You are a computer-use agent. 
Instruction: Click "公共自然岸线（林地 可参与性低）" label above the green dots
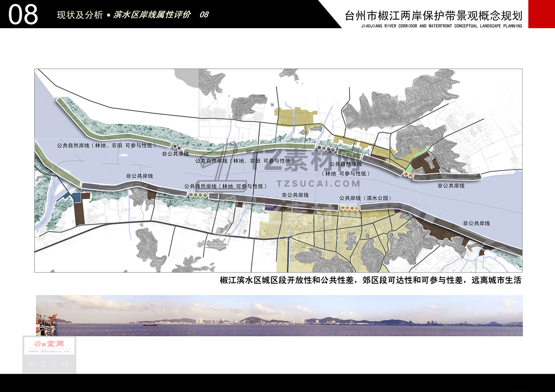[225, 186]
